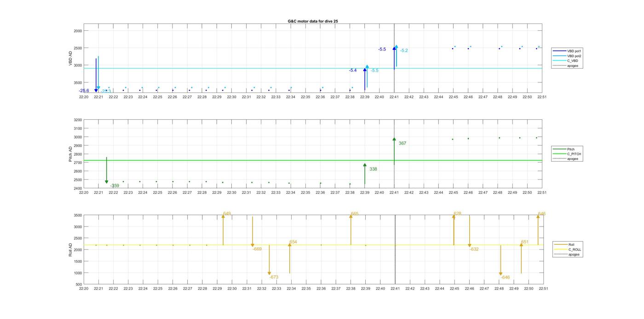
Task: Click the '-646' roll data label
Action: [x=505, y=278]
